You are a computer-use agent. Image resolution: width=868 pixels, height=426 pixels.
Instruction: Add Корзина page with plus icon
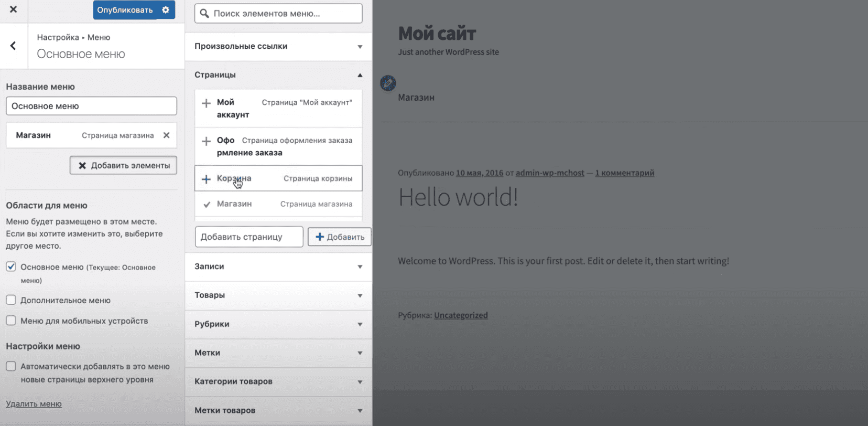click(206, 179)
